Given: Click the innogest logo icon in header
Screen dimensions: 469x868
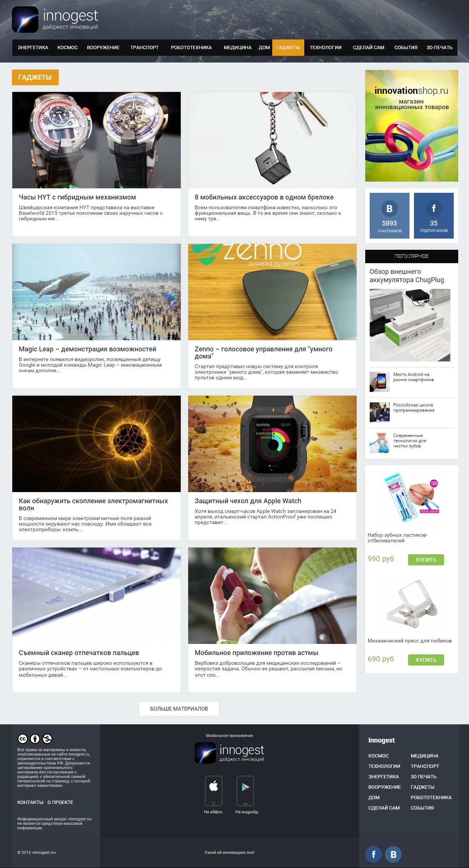Looking at the screenshot, I should pyautogui.click(x=25, y=20).
